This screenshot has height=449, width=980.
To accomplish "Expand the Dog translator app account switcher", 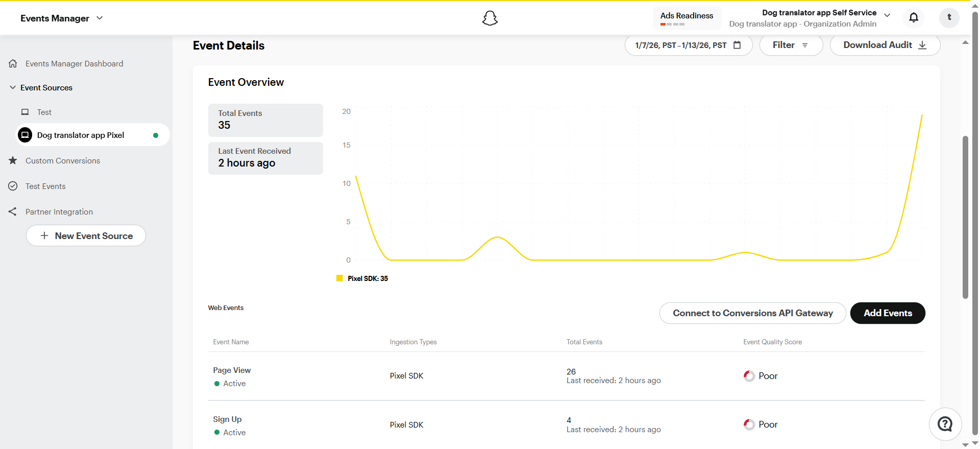I will [887, 15].
